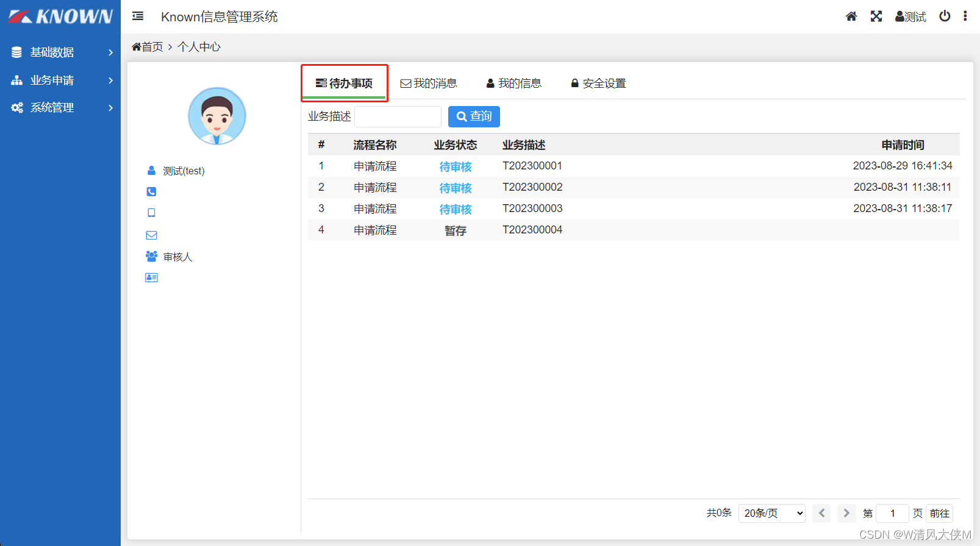Select the T202300001 cell
Viewport: 980px width, 546px height.
[532, 166]
